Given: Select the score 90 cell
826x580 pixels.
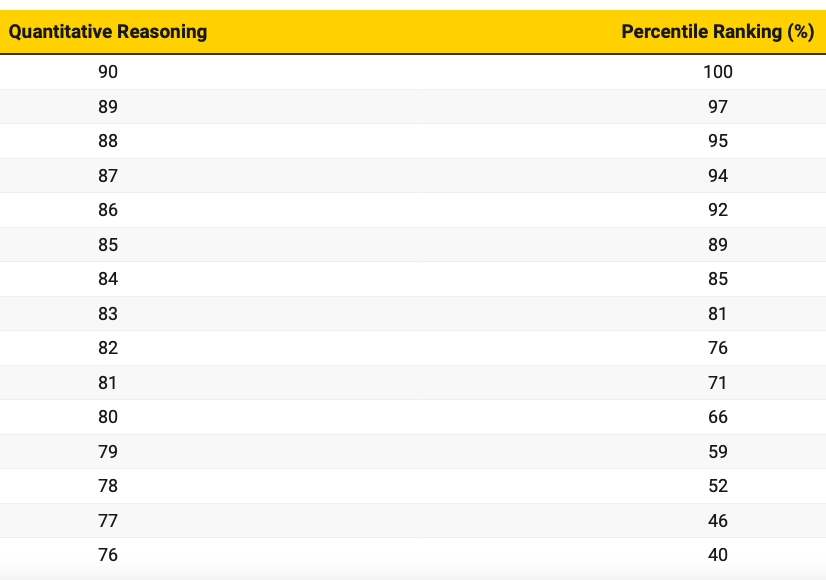Looking at the screenshot, I should click(x=108, y=72).
